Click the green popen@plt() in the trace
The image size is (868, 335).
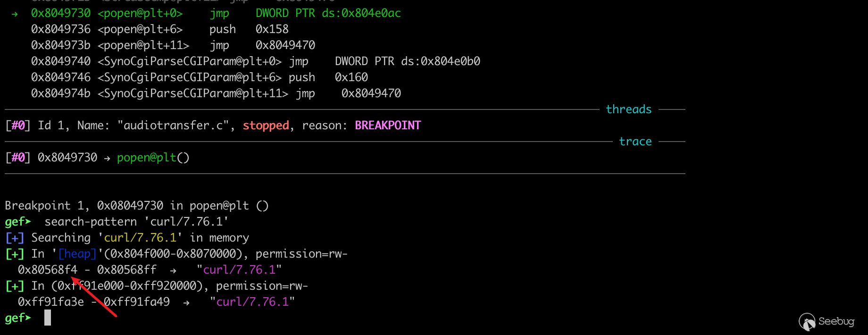[153, 158]
